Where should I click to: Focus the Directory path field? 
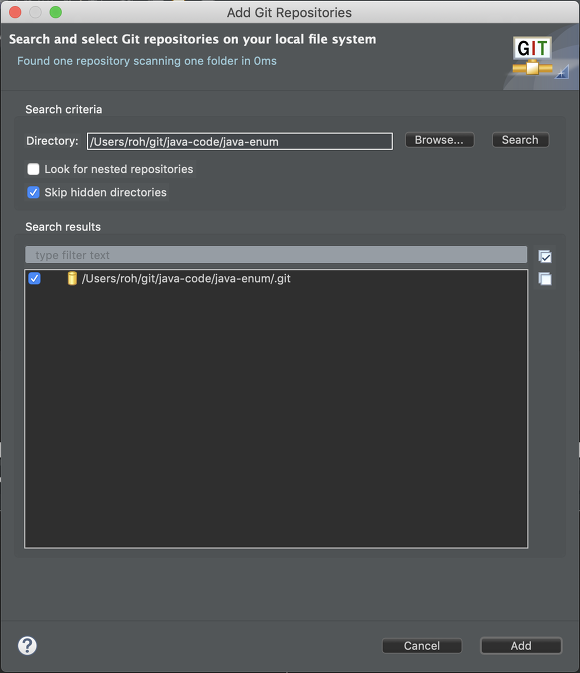coord(240,141)
